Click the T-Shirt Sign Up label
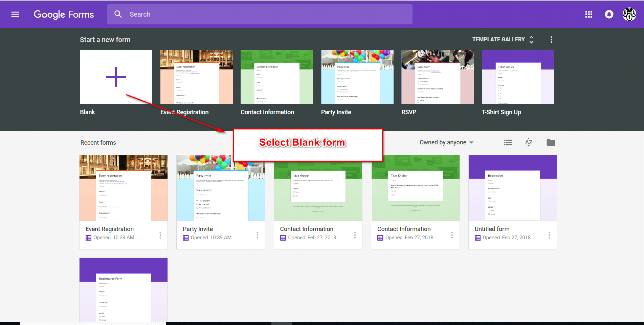 [502, 112]
